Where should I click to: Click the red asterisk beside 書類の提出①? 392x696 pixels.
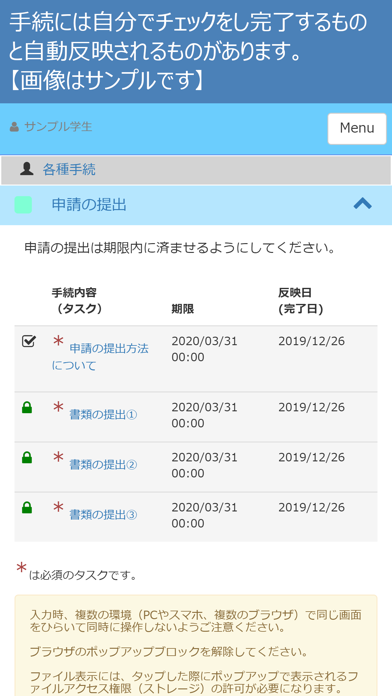58,407
